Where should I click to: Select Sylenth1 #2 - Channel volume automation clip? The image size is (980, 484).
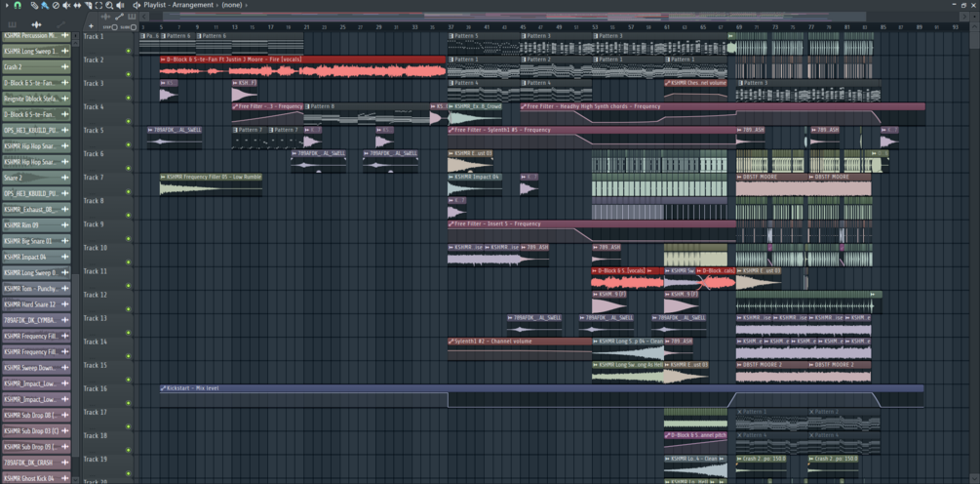(520, 349)
